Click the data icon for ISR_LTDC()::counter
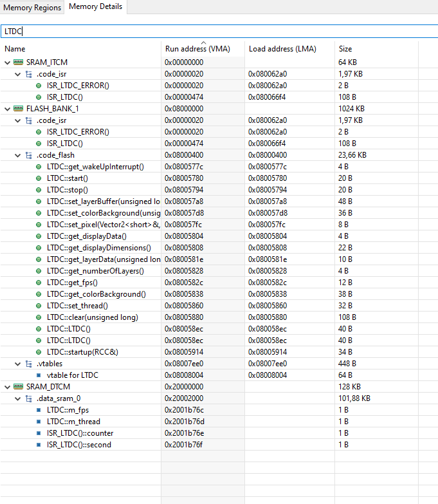The image size is (438, 504). (x=39, y=433)
